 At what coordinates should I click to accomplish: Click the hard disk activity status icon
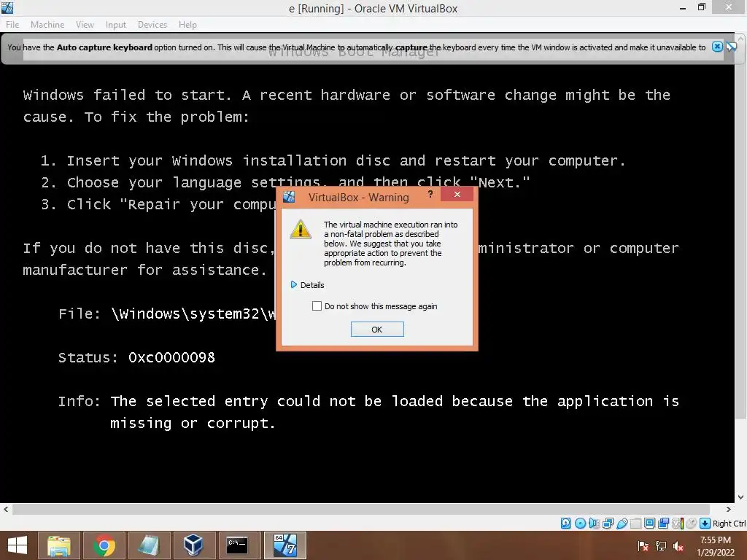click(x=565, y=524)
